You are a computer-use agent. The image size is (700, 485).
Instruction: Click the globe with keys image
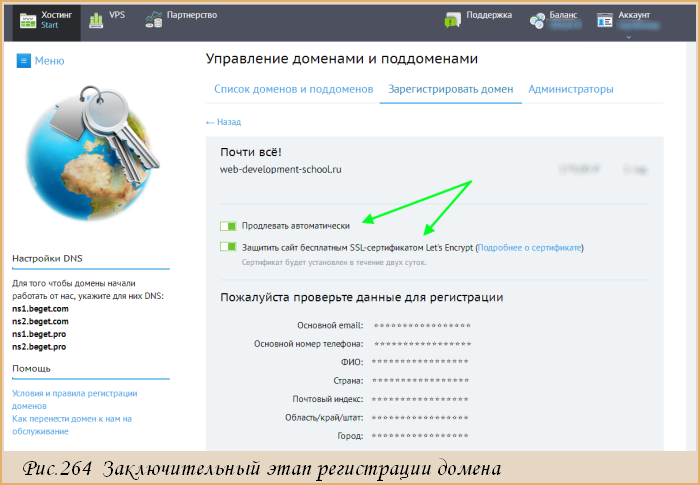coord(92,153)
